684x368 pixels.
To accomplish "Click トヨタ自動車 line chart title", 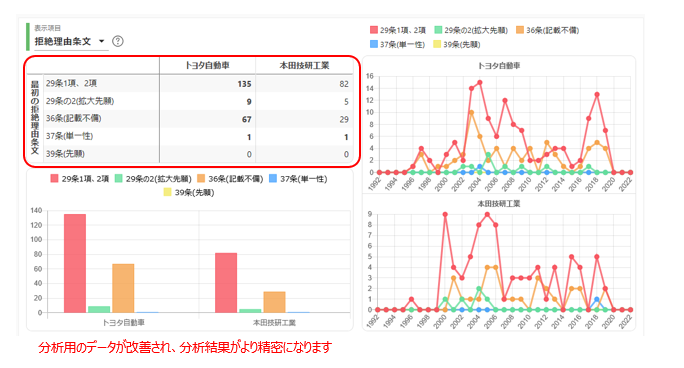I will pos(499,66).
